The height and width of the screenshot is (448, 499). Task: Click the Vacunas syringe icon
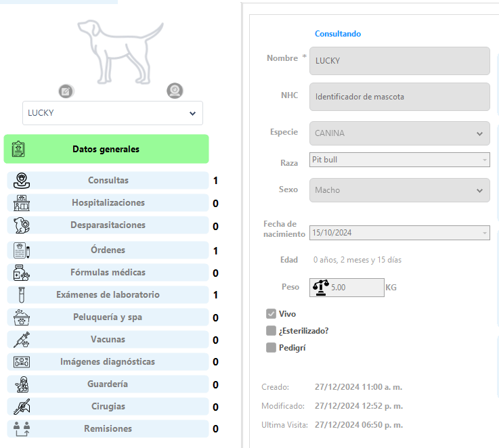coord(22,340)
